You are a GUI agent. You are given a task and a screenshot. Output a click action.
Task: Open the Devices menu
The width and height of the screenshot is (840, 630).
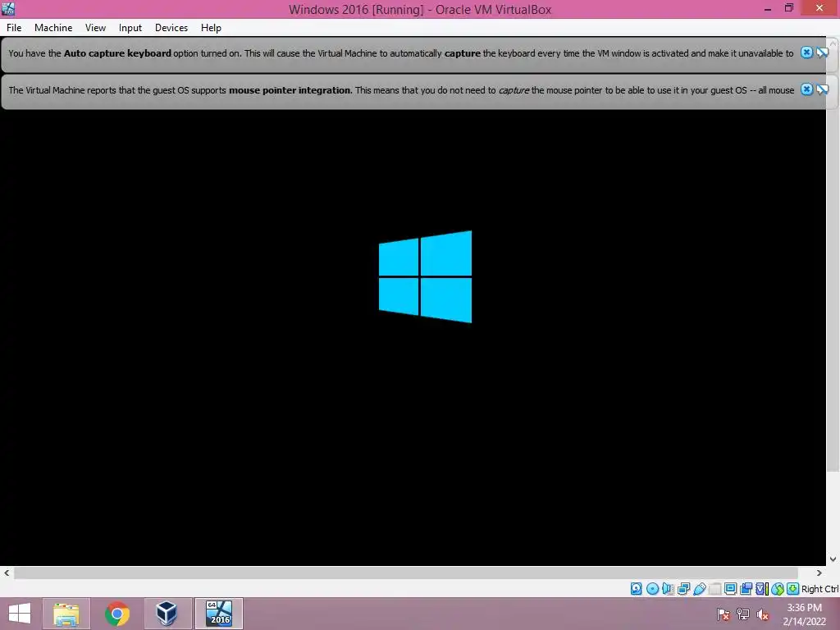(x=171, y=28)
